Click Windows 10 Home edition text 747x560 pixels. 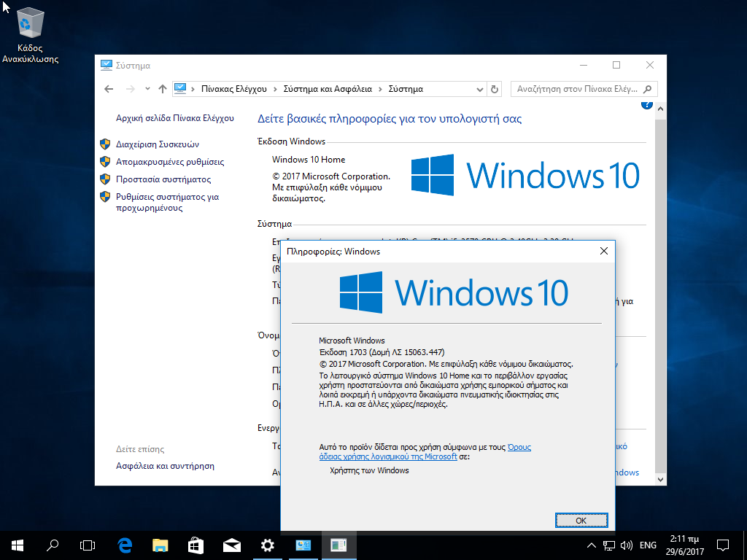pos(309,160)
